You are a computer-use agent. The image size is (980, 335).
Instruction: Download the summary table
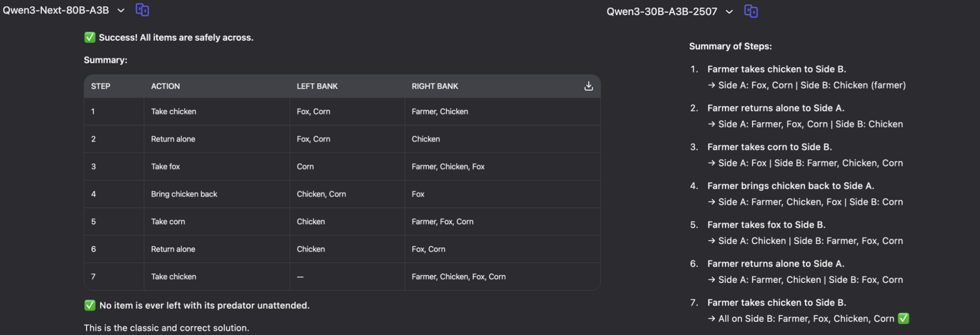pos(588,86)
